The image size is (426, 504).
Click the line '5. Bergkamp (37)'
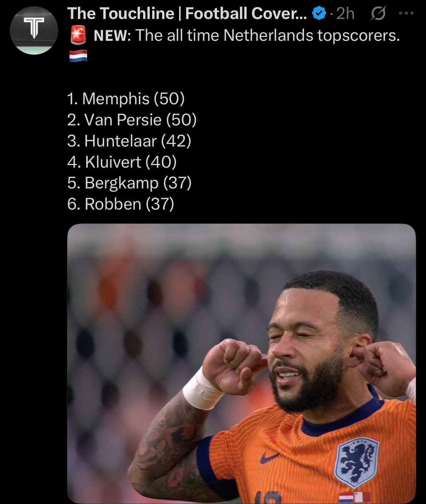[x=129, y=183]
